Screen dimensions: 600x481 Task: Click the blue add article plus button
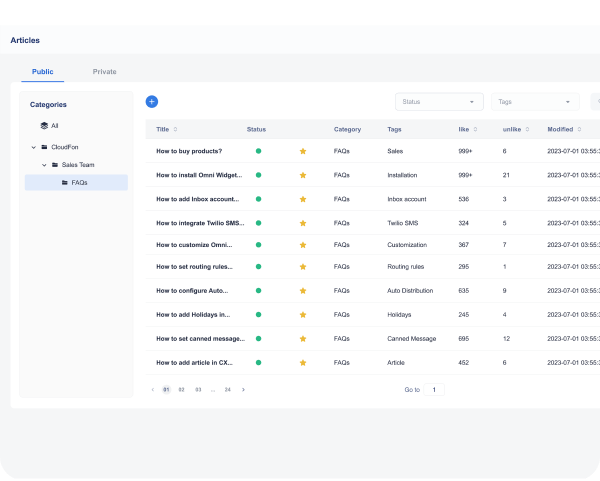tap(152, 101)
